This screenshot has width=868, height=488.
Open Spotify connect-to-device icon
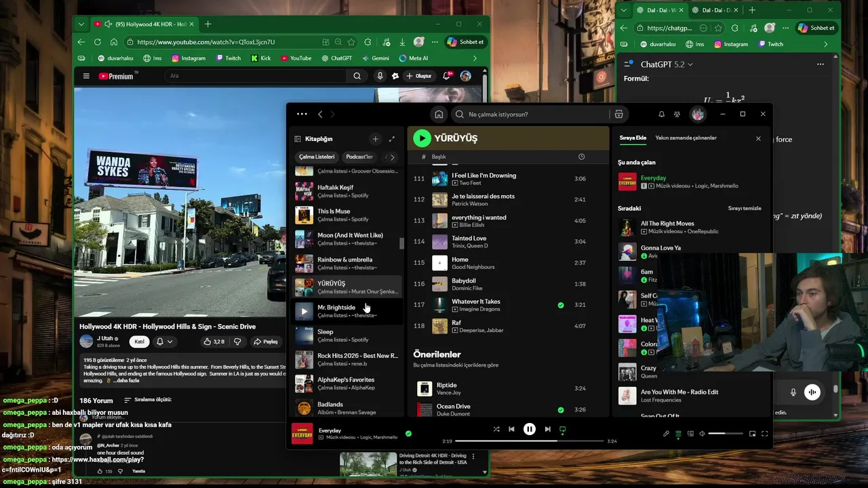tap(690, 434)
